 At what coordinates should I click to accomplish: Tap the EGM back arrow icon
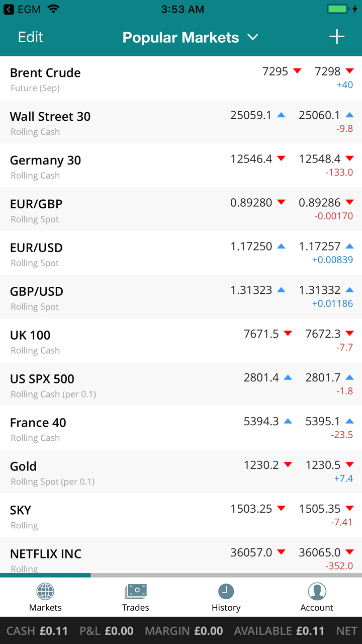(9, 9)
